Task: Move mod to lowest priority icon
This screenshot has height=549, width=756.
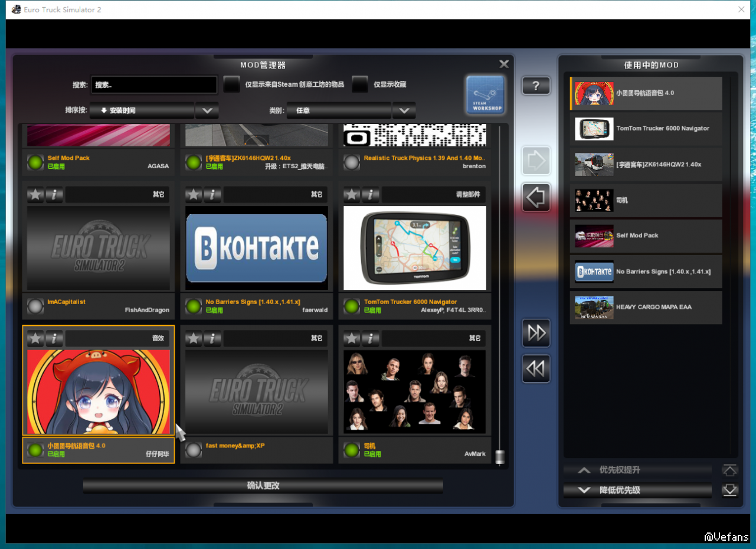Action: pyautogui.click(x=730, y=491)
